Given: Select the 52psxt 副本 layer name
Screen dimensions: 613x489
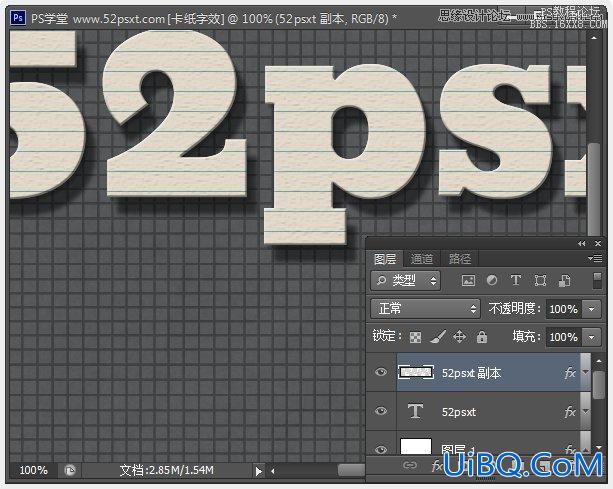Looking at the screenshot, I should click(x=471, y=373).
